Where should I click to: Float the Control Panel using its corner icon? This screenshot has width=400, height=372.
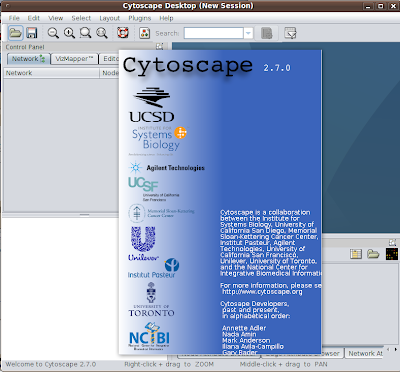160,46
